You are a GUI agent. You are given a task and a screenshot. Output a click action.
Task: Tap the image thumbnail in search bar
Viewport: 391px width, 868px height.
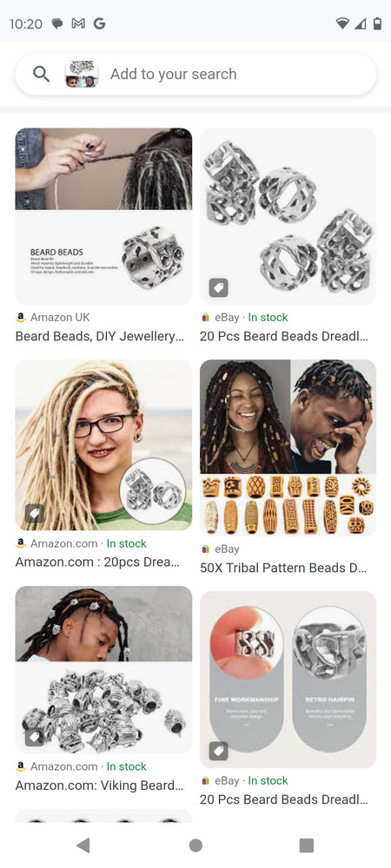pos(82,74)
